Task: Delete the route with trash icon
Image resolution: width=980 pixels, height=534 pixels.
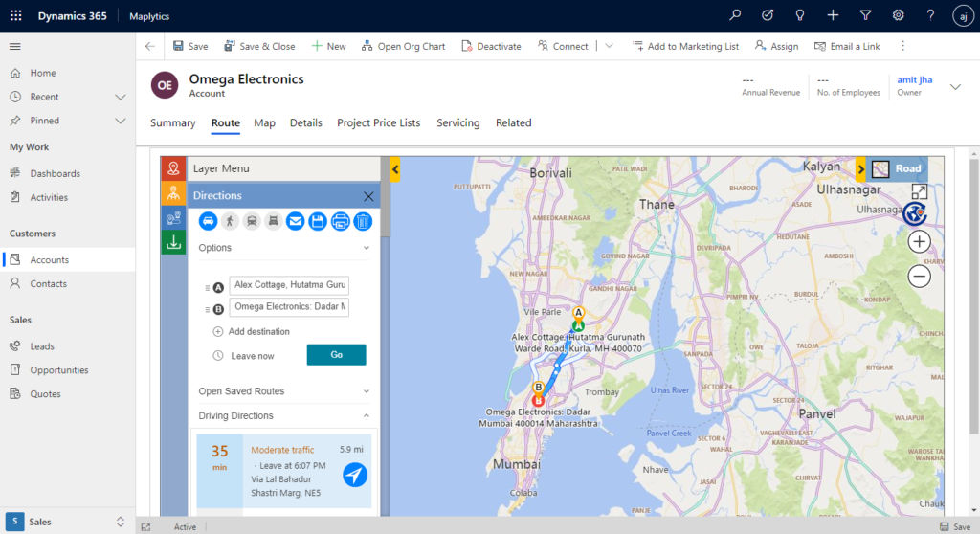Action: 363,221
